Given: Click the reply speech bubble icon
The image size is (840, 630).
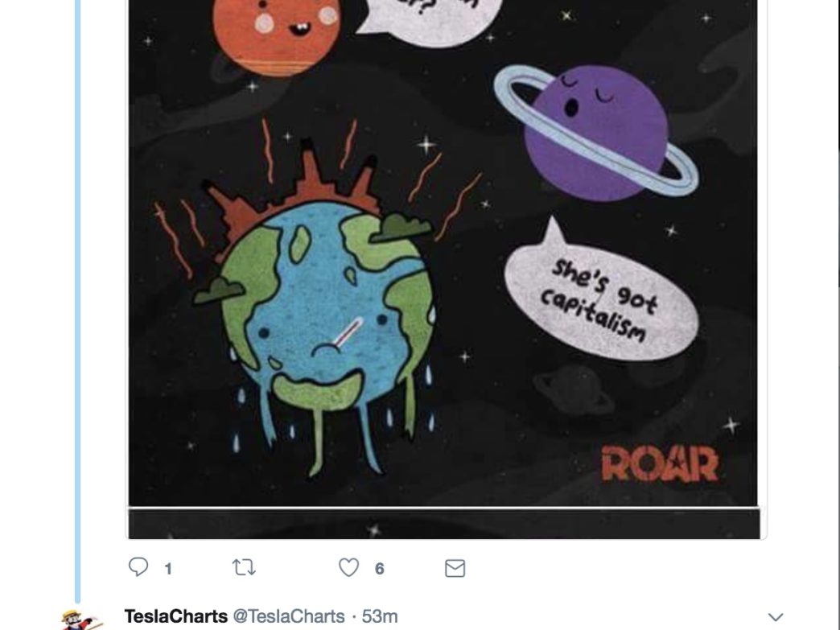Looking at the screenshot, I should (x=138, y=566).
